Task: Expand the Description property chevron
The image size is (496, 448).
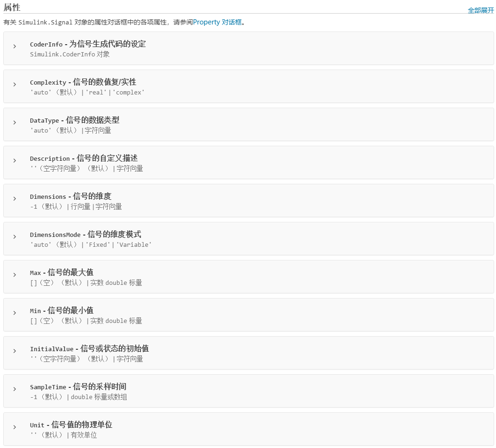Action: [x=15, y=160]
